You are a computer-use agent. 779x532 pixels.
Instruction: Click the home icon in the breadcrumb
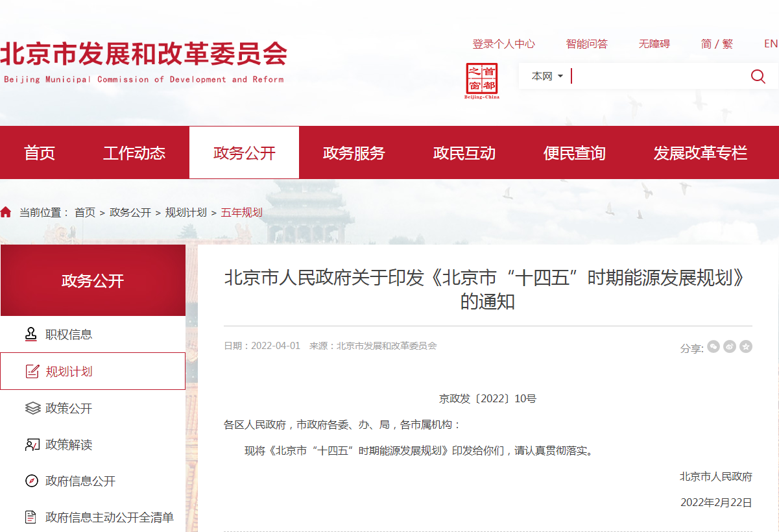coord(6,212)
